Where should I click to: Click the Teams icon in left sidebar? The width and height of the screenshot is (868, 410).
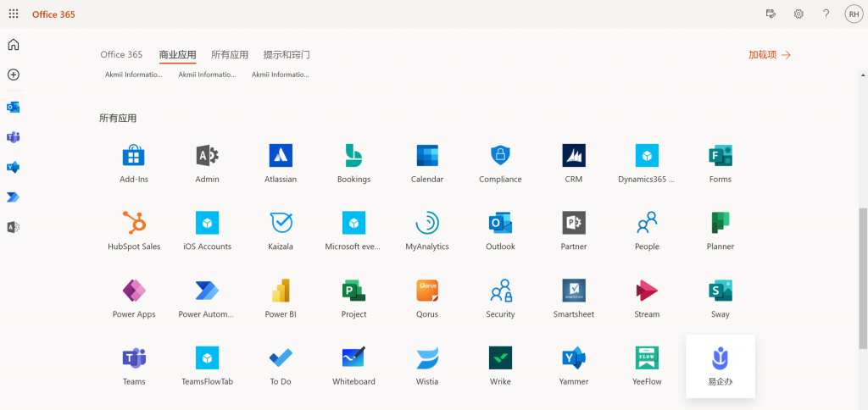14,137
